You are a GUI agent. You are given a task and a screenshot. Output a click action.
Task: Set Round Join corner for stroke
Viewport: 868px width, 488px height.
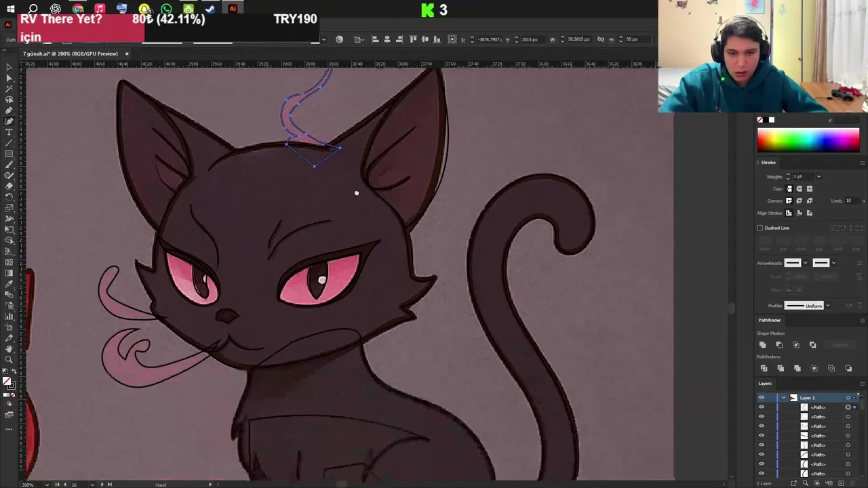point(799,201)
